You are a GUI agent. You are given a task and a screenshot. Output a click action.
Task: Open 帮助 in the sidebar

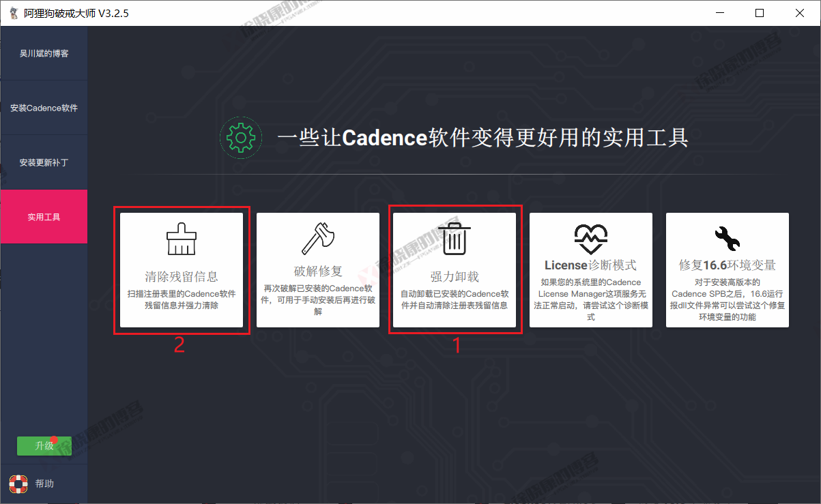[x=44, y=484]
